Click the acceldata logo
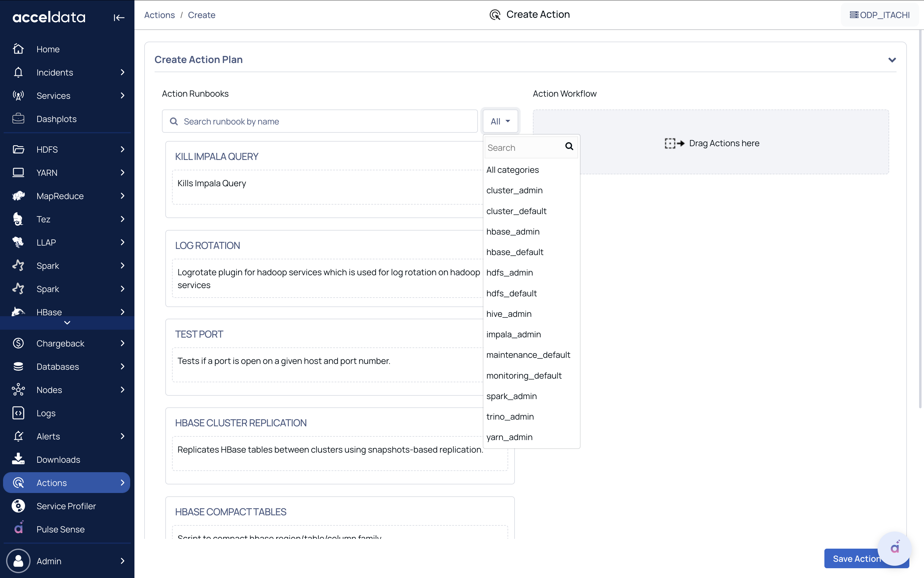 coord(49,17)
